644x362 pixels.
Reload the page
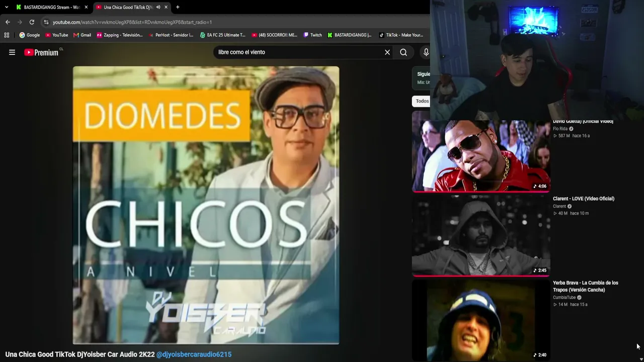click(32, 22)
